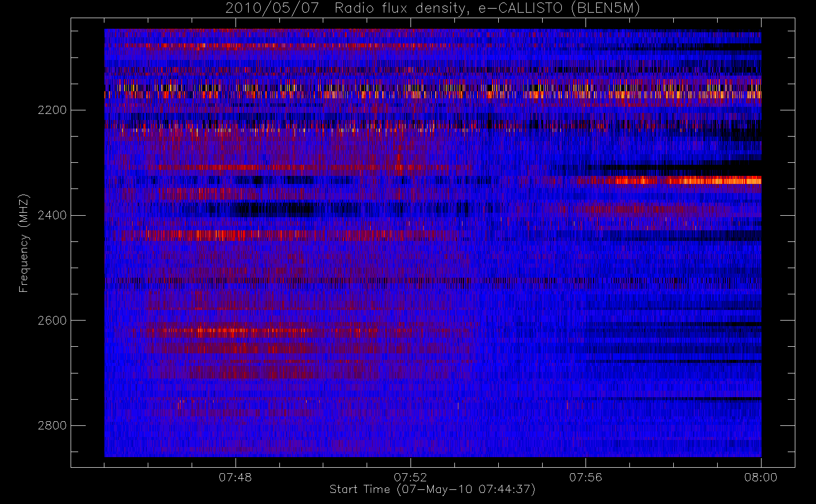Click the plot title 'Radio flux density, e-CALLISTO (BLEN5M)'
This screenshot has width=816, height=504.
pos(487,9)
